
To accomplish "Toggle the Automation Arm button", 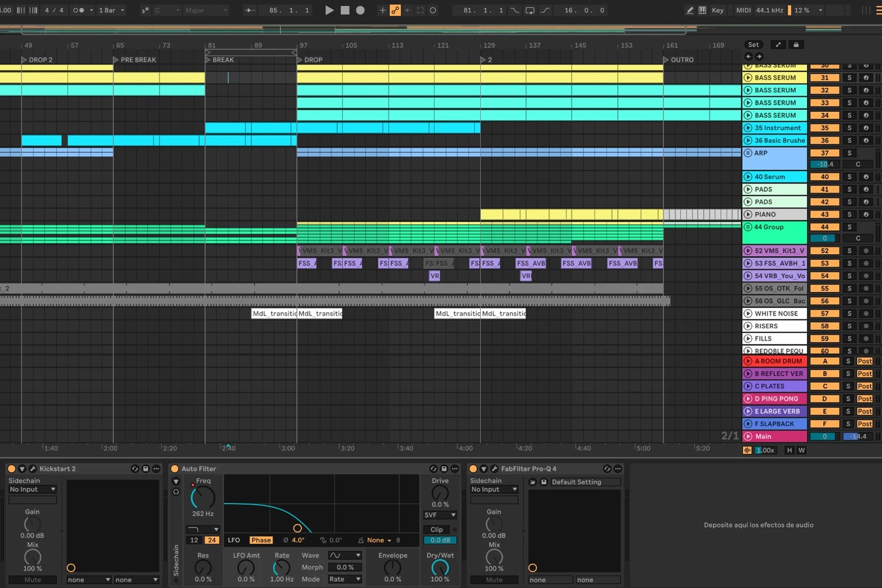I will click(395, 10).
